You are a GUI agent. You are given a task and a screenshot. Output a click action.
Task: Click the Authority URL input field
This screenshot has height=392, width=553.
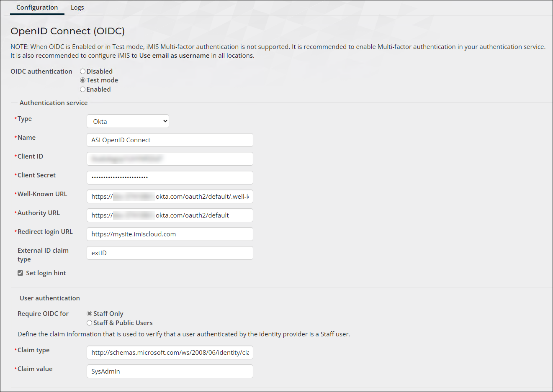(170, 215)
